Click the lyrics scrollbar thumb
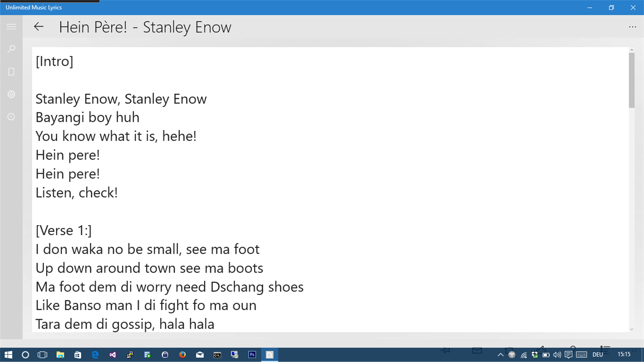 [x=631, y=80]
